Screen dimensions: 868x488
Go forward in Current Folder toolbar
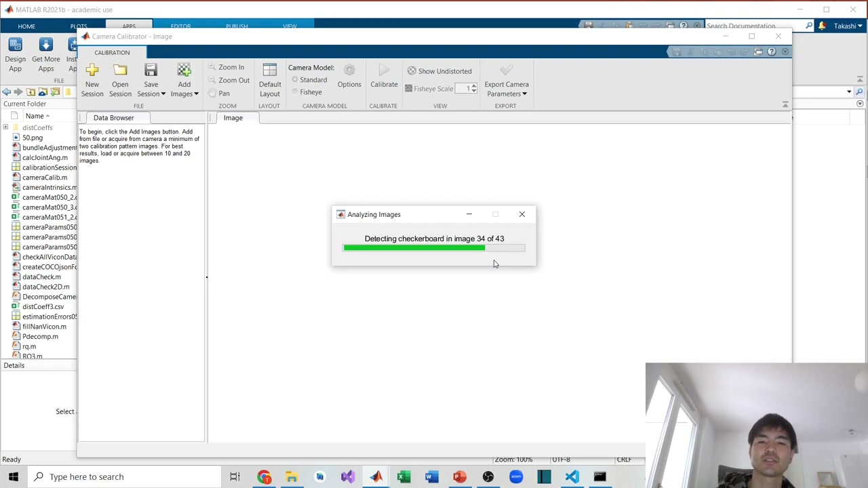[18, 91]
